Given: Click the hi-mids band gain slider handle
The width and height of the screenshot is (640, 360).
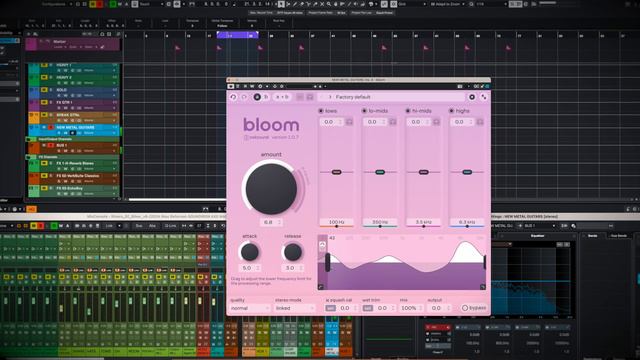Looking at the screenshot, I should [424, 172].
